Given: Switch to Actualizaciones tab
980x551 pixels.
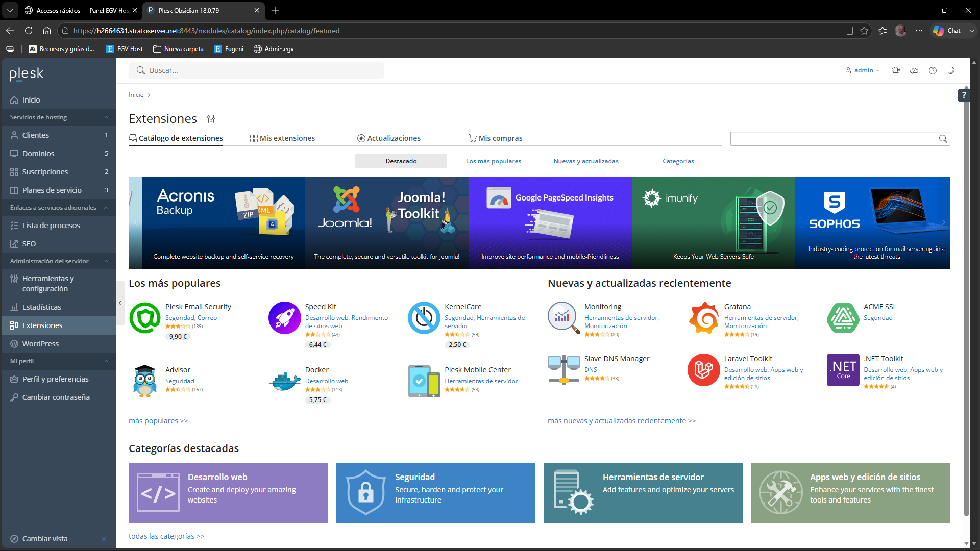Looking at the screenshot, I should 389,138.
